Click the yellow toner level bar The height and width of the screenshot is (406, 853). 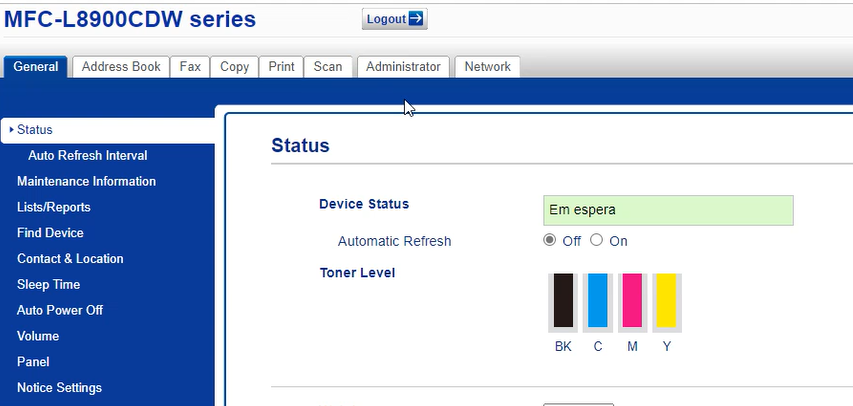(666, 302)
